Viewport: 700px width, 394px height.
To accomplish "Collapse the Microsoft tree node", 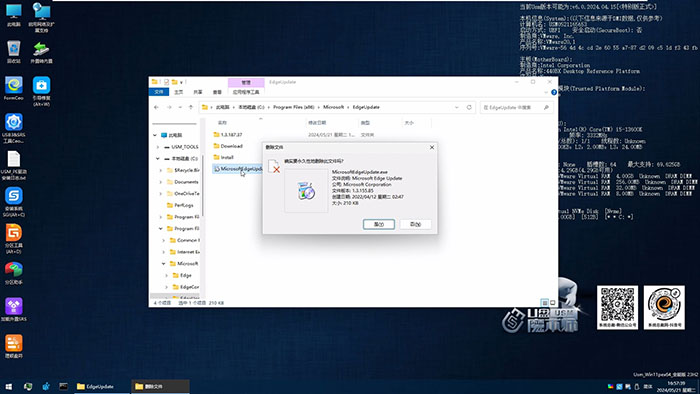I will (164, 263).
